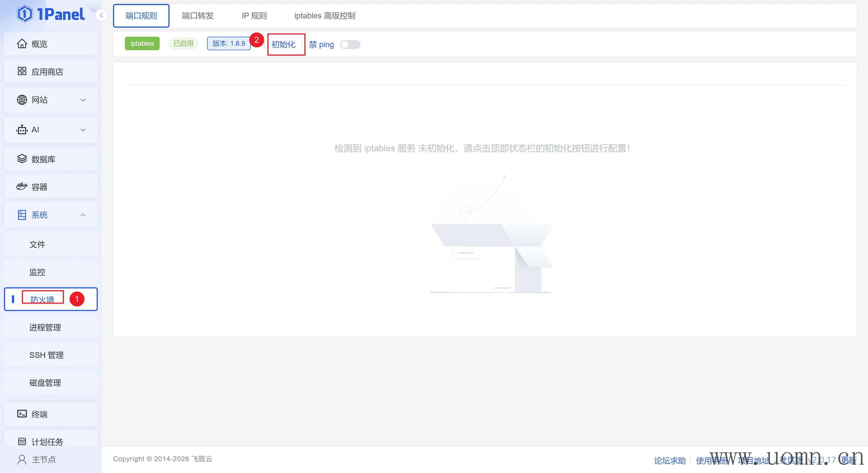Screen dimensions: 868x473
Task: Select SSH 管理 in the sidebar
Action: tap(47, 355)
